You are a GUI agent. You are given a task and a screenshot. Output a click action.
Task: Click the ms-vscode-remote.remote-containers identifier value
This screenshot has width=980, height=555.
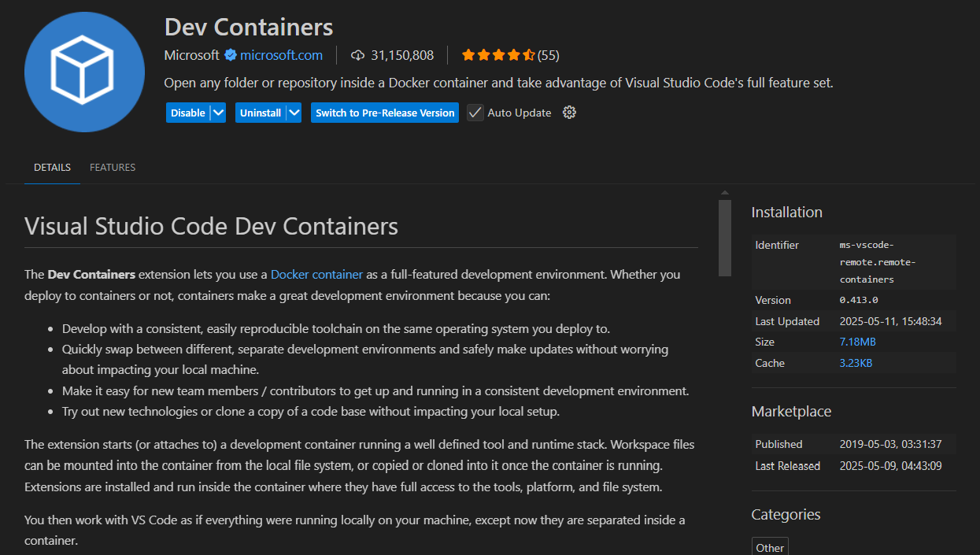(878, 262)
